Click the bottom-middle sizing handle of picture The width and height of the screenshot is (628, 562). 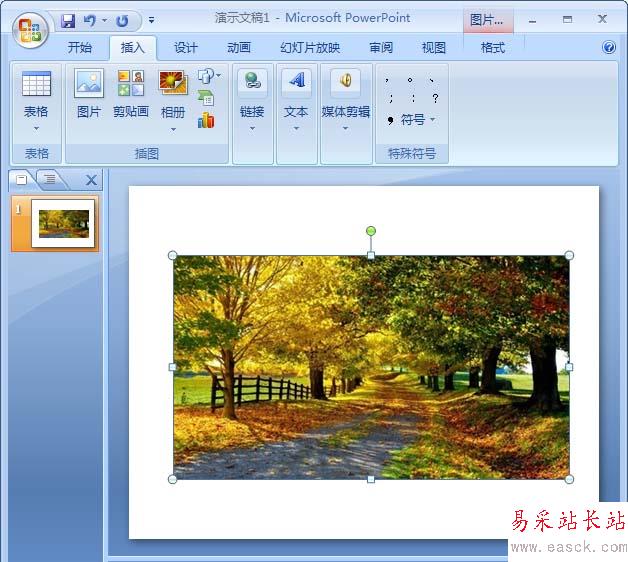pyautogui.click(x=371, y=479)
